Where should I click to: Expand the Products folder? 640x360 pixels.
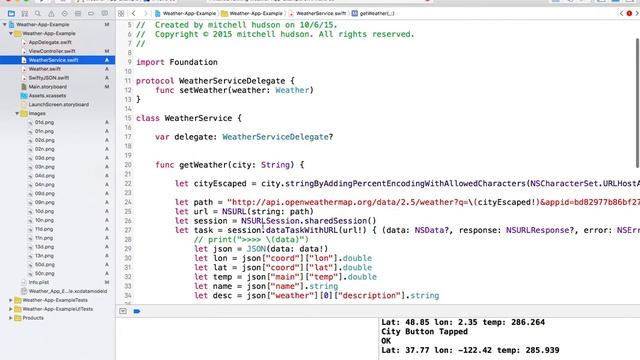(11, 318)
